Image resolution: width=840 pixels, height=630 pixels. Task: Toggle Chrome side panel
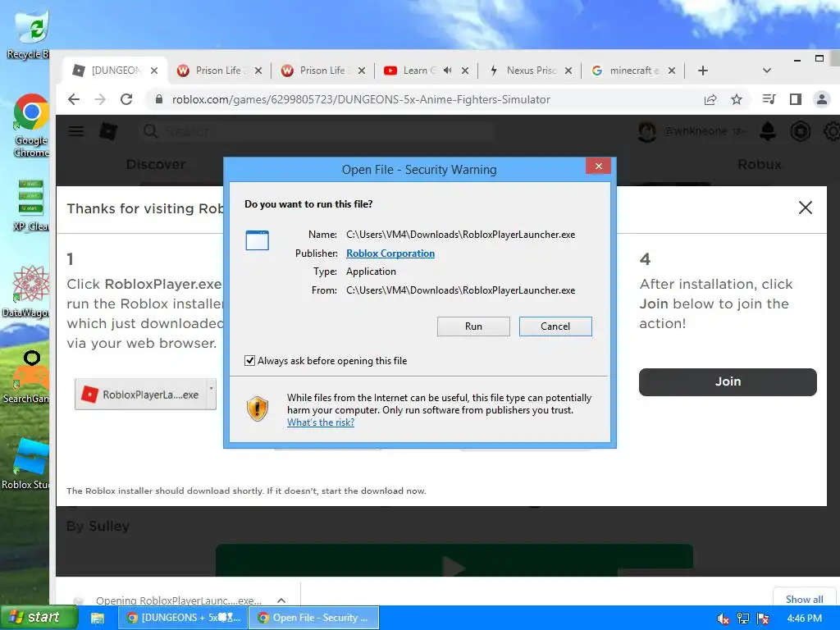[795, 99]
